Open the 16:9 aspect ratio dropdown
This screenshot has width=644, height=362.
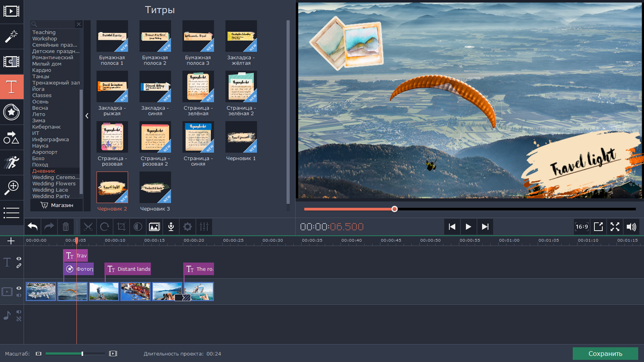[x=582, y=227]
